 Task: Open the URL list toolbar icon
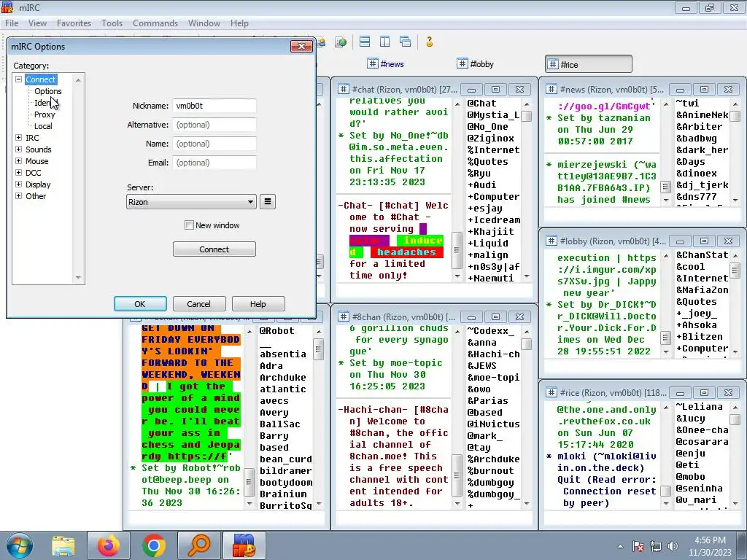[x=341, y=42]
